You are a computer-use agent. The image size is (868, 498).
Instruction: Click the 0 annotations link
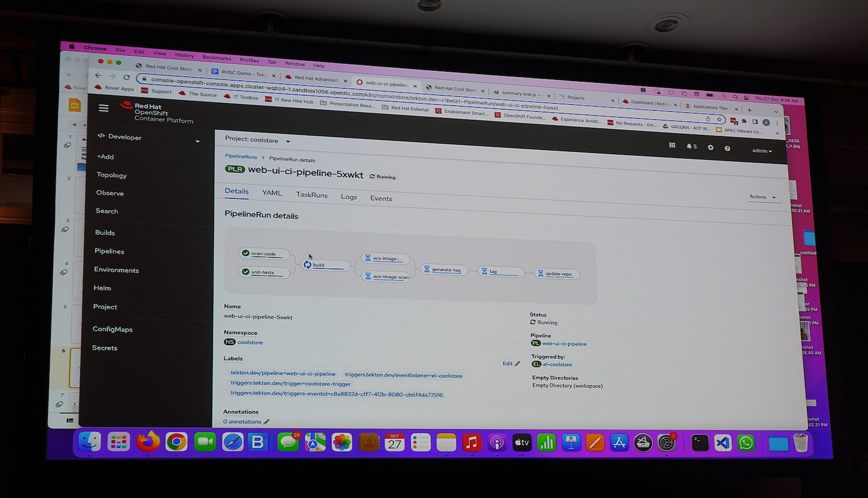point(242,422)
